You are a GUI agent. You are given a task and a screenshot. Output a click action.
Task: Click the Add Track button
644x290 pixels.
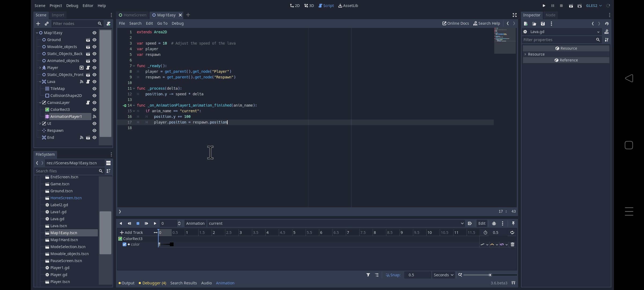(x=131, y=233)
